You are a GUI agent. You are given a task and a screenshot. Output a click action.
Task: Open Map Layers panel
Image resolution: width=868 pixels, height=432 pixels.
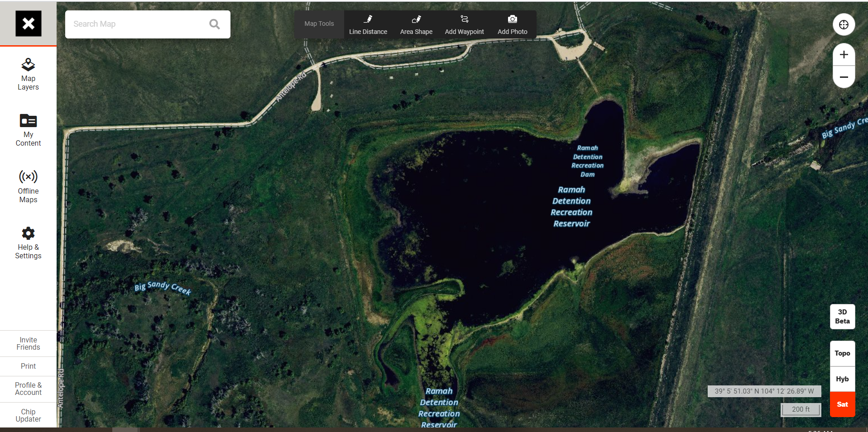[28, 74]
